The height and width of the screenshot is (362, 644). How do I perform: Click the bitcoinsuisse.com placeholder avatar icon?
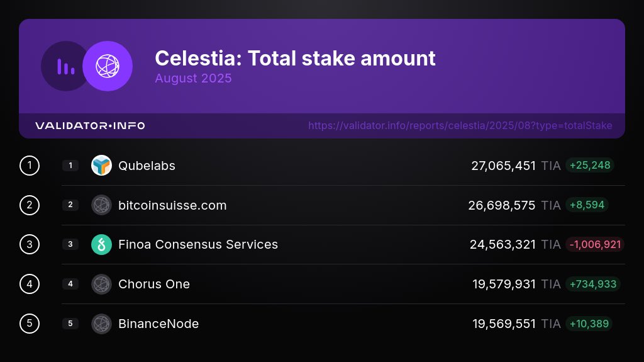coord(101,205)
